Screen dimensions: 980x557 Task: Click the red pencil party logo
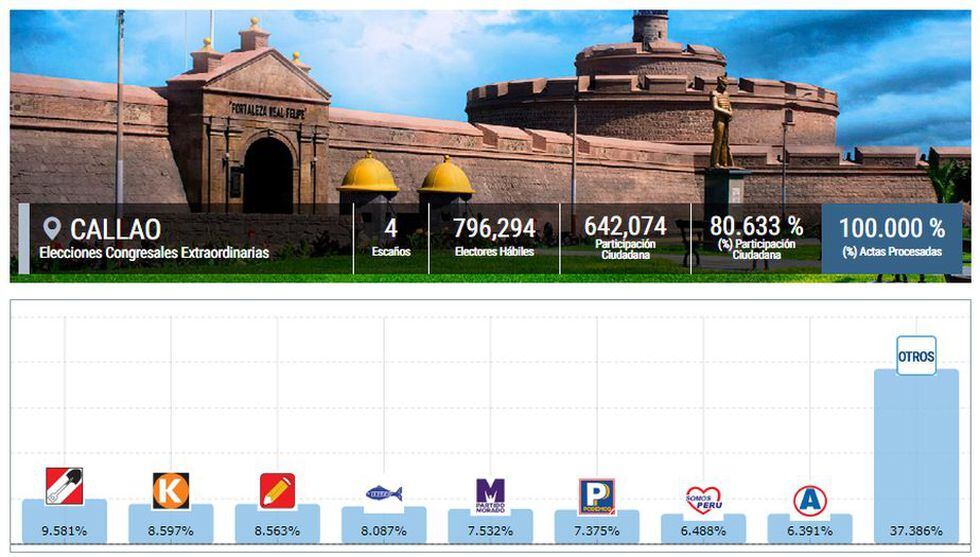(x=277, y=491)
